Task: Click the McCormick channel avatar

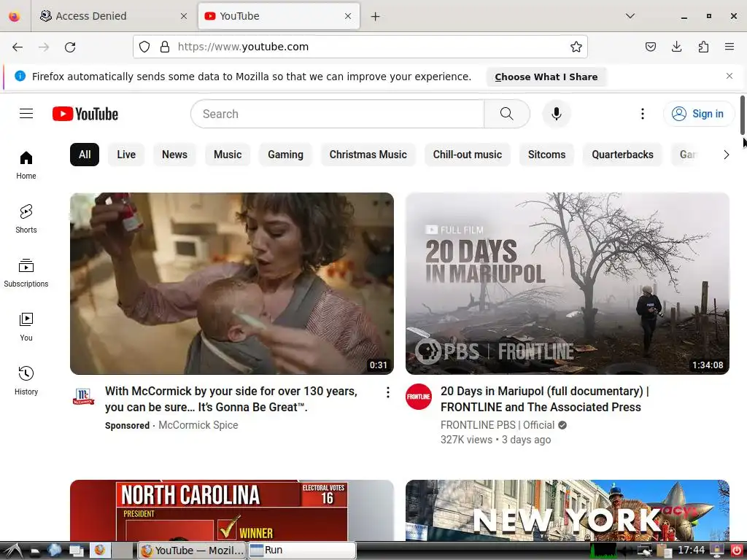Action: tap(83, 396)
